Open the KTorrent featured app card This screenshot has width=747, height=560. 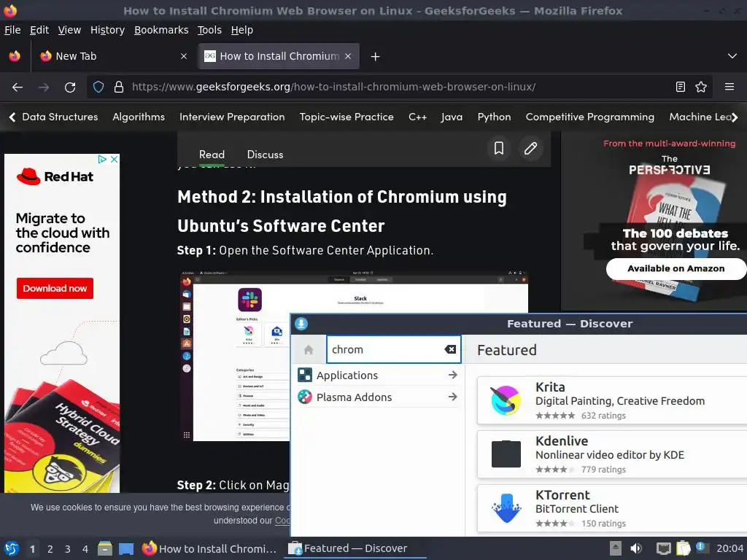coord(612,508)
